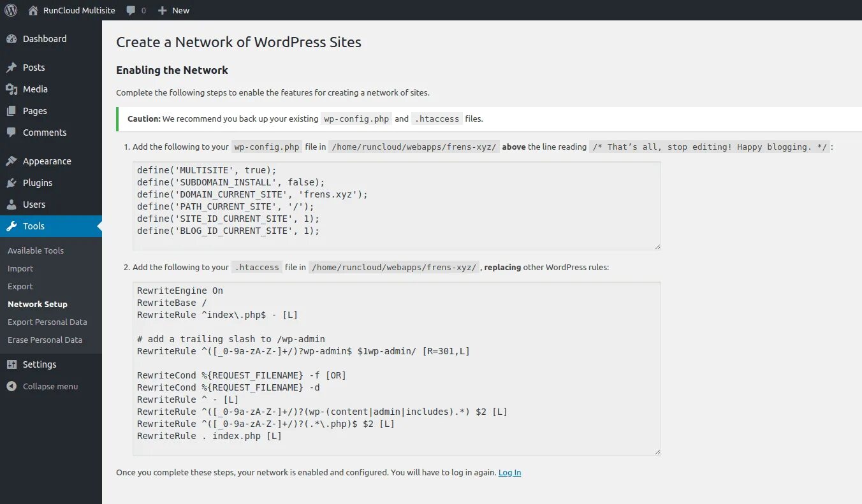This screenshot has width=862, height=504.
Task: Open Dashboard via its gauge icon
Action: [11, 39]
